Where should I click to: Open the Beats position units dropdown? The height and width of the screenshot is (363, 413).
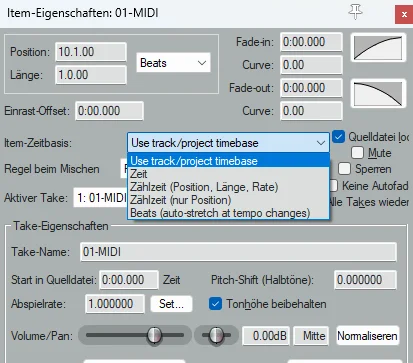pyautogui.click(x=173, y=63)
